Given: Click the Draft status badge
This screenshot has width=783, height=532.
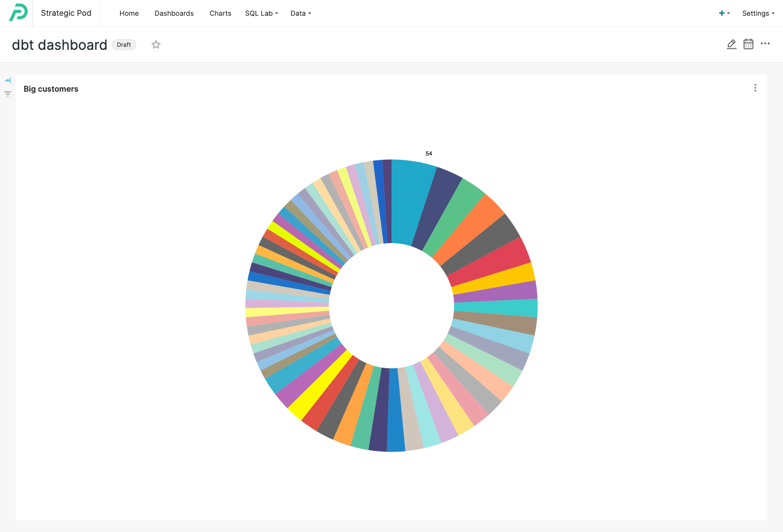Looking at the screenshot, I should point(124,45).
